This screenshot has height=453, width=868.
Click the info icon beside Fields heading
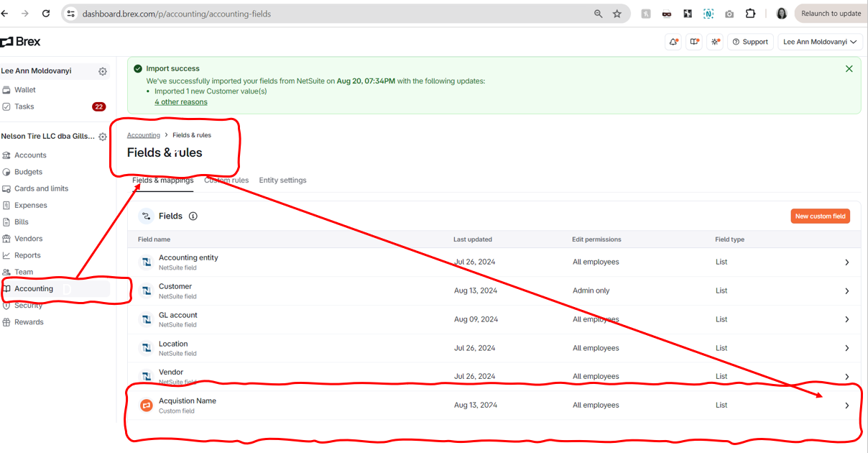[x=193, y=216]
